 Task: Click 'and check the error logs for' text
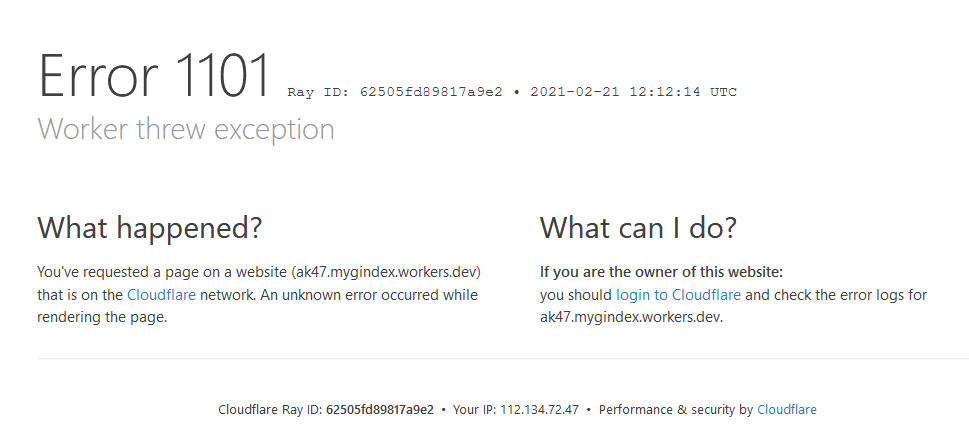[836, 295]
